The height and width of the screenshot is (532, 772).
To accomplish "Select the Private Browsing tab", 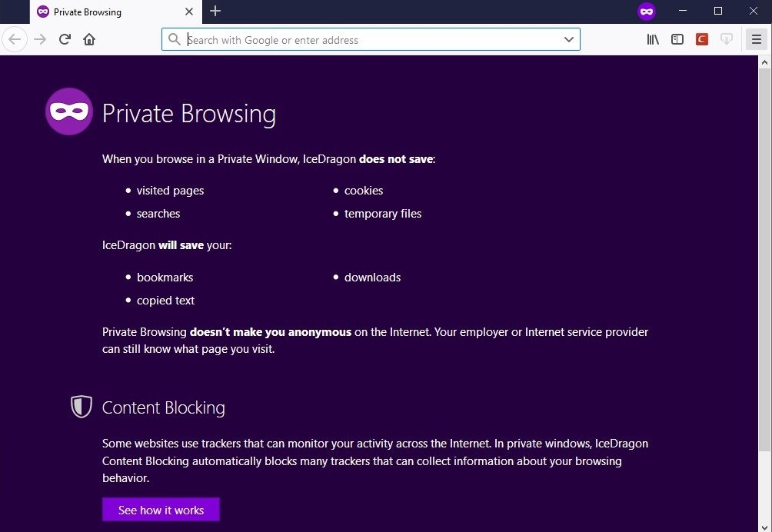I will [x=115, y=12].
